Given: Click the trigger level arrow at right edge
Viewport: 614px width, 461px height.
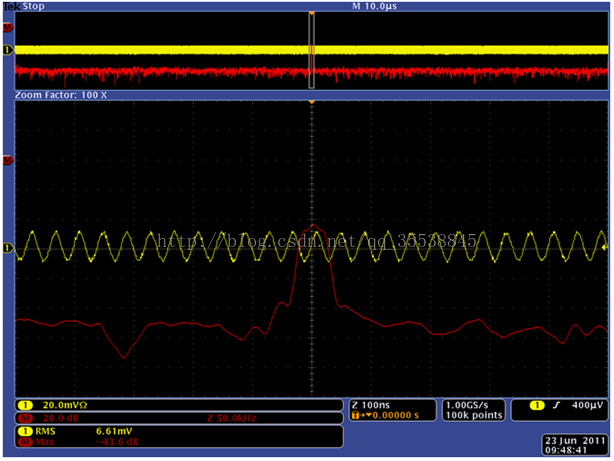Looking at the screenshot, I should click(605, 248).
